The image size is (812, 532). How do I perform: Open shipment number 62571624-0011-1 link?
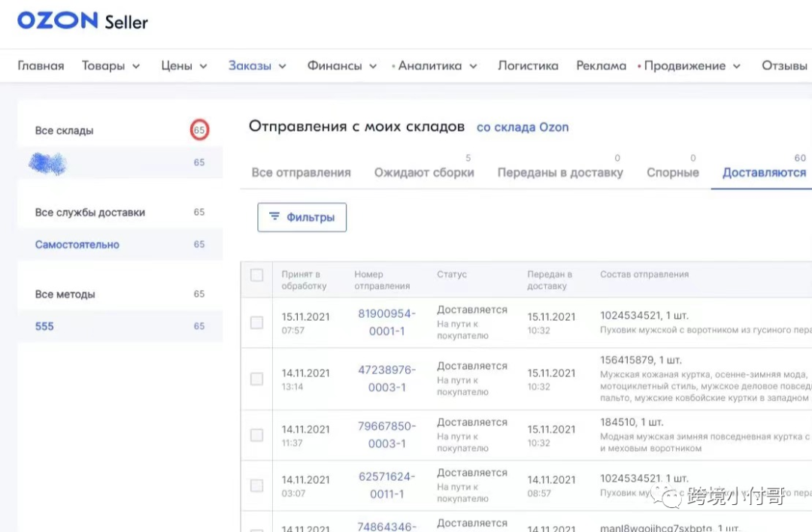click(x=386, y=485)
